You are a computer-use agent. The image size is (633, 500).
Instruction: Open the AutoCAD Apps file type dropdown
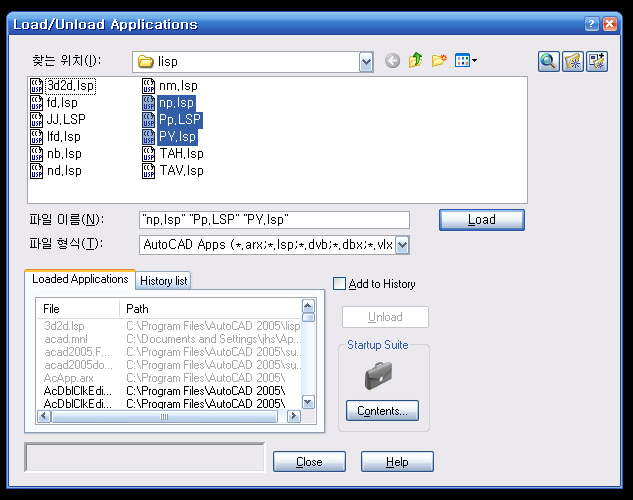[x=402, y=244]
